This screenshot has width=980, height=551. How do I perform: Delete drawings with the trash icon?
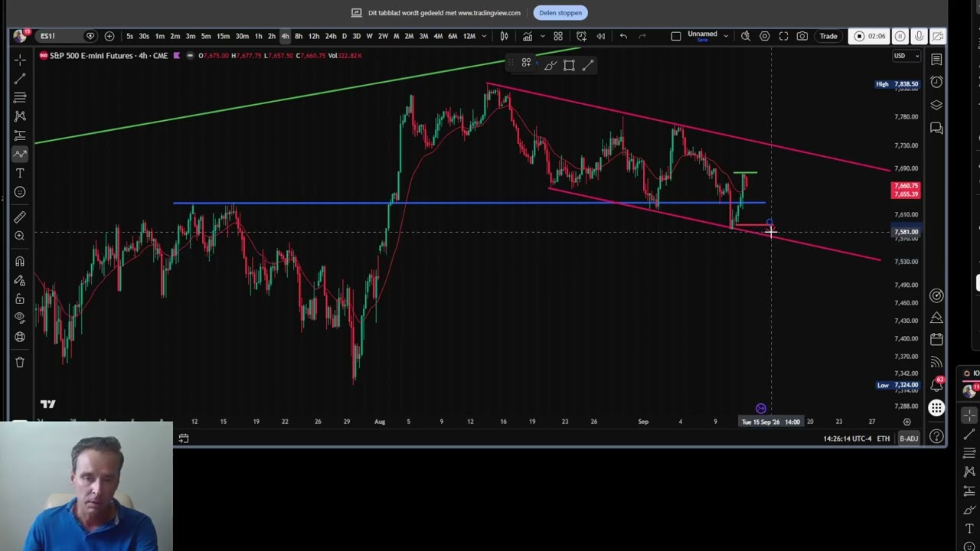pyautogui.click(x=20, y=362)
